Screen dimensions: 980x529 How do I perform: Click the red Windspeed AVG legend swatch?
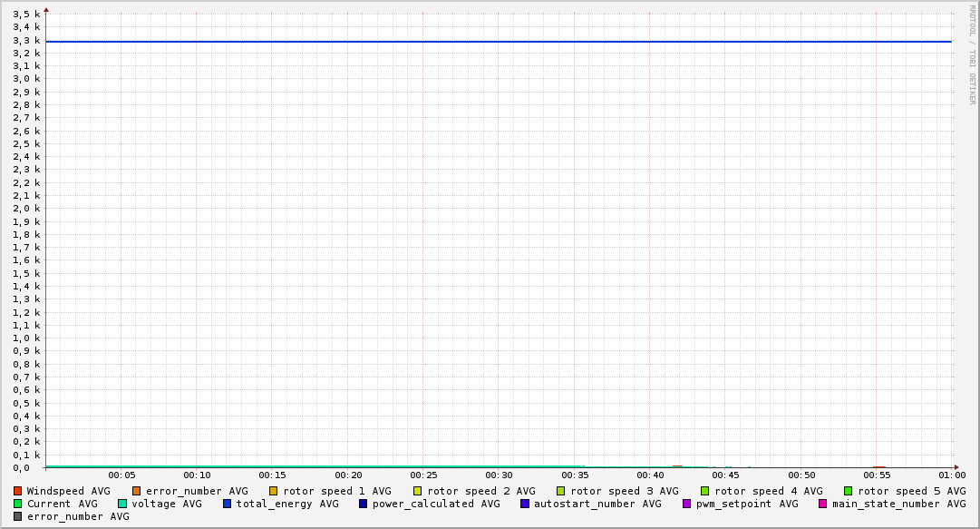tap(18, 491)
